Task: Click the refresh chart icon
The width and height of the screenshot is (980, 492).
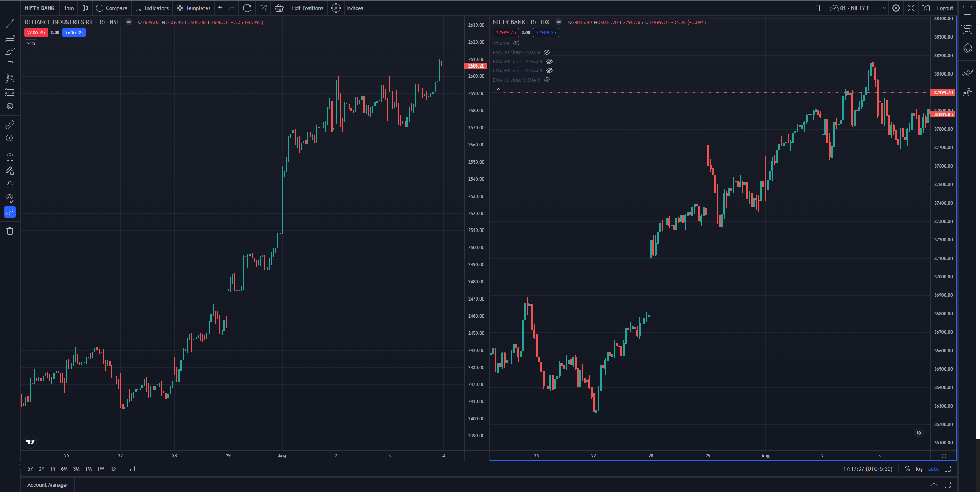Action: (x=247, y=8)
